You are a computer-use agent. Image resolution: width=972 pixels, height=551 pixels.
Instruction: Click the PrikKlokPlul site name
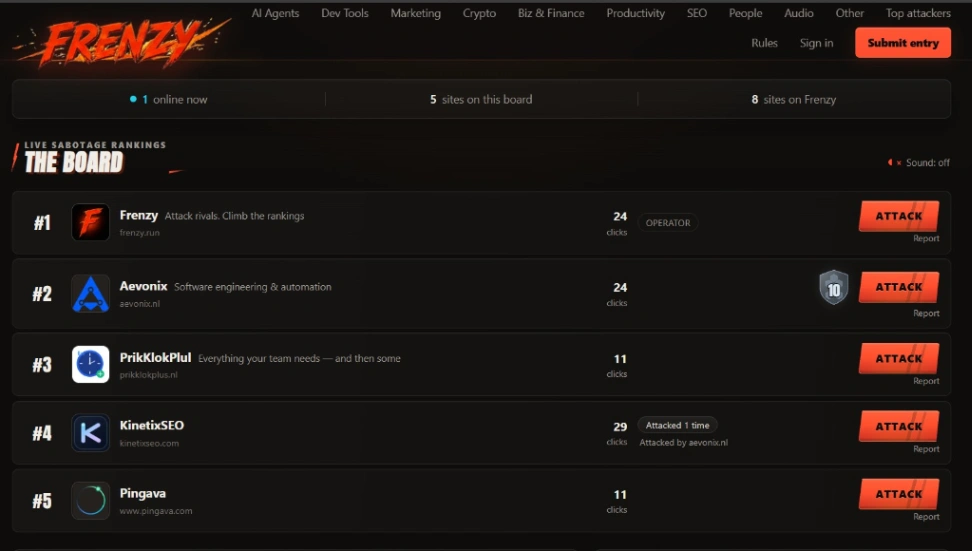tap(155, 358)
